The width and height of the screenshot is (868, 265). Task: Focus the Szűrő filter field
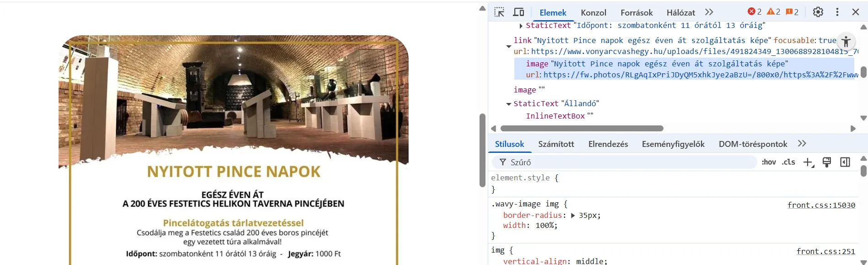click(624, 162)
